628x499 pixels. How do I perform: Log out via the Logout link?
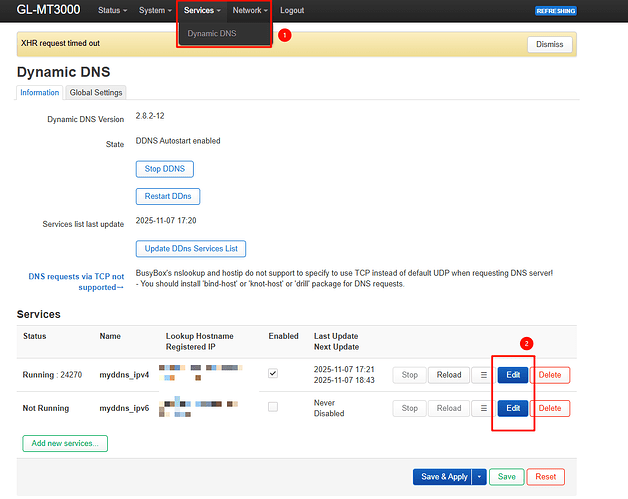292,10
